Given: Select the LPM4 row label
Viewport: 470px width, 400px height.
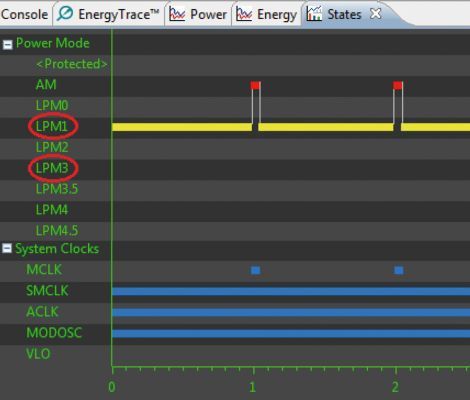Looking at the screenshot, I should (x=52, y=210).
